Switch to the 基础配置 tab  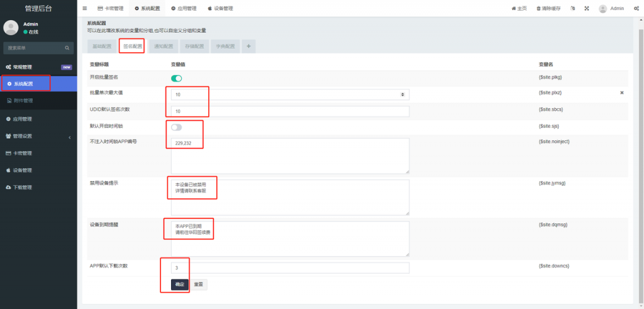pos(102,46)
